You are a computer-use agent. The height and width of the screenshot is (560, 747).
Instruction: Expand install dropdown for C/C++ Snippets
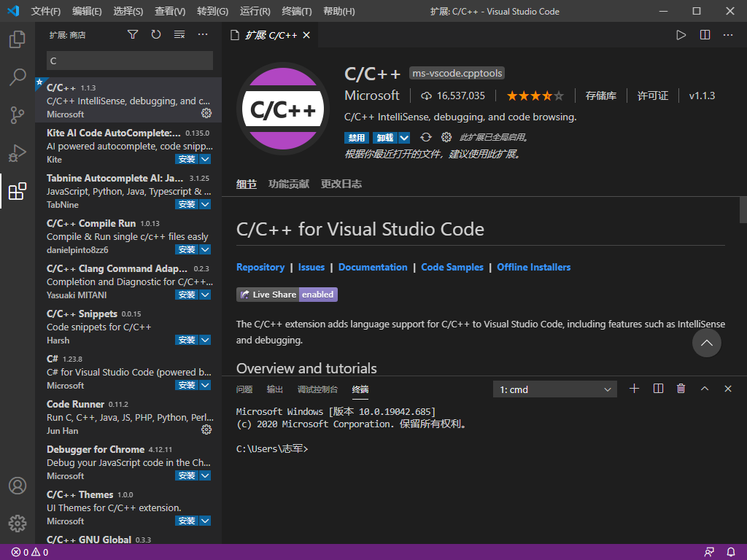point(205,340)
